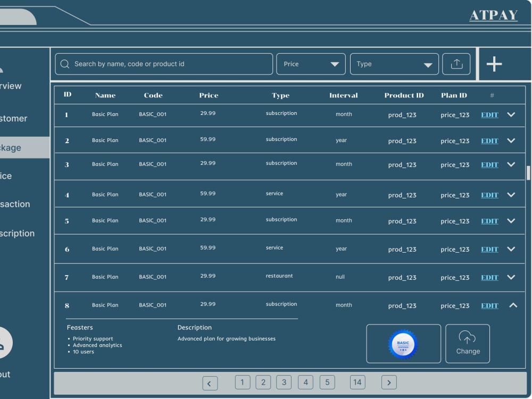The height and width of the screenshot is (399, 532).
Task: Select page 3 in pagination
Action: point(284,383)
